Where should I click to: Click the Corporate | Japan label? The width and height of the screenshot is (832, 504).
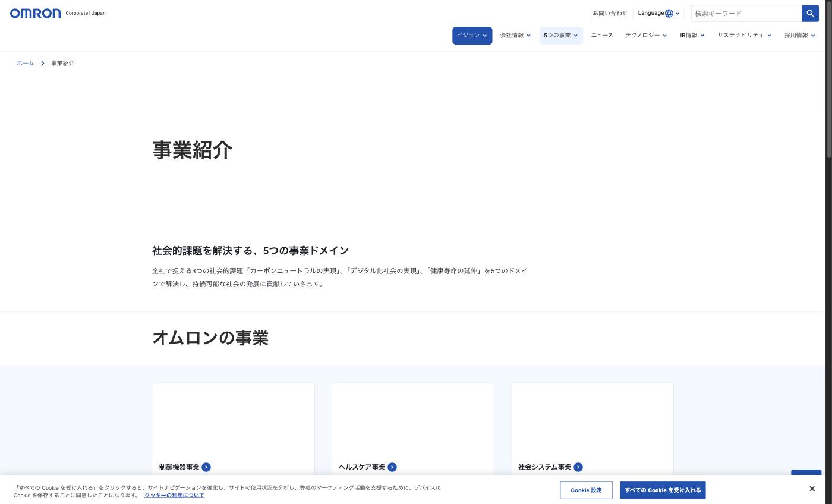pyautogui.click(x=86, y=13)
